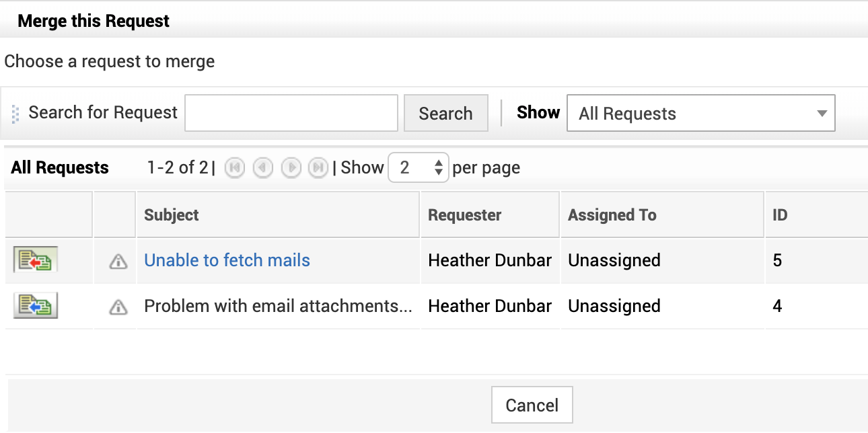Focus the Search for Request text field
This screenshot has width=868, height=433.
click(291, 113)
